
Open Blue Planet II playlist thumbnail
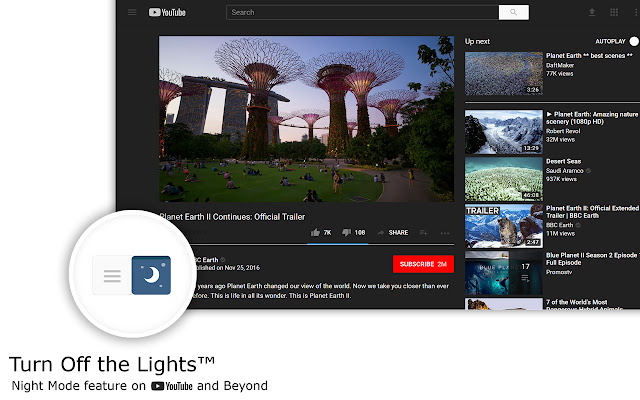[x=504, y=273]
